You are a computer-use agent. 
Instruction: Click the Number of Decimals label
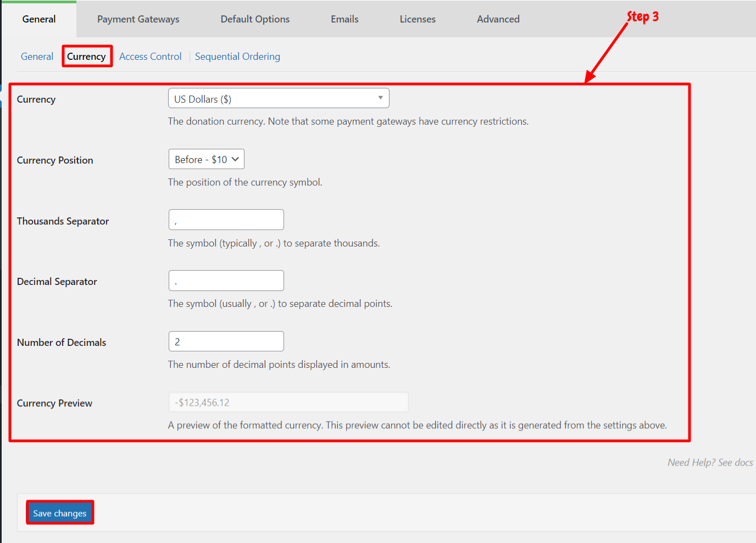pos(62,343)
